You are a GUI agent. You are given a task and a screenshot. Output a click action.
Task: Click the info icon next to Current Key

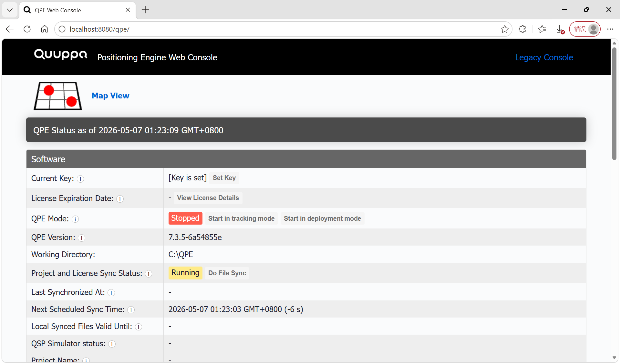point(80,179)
